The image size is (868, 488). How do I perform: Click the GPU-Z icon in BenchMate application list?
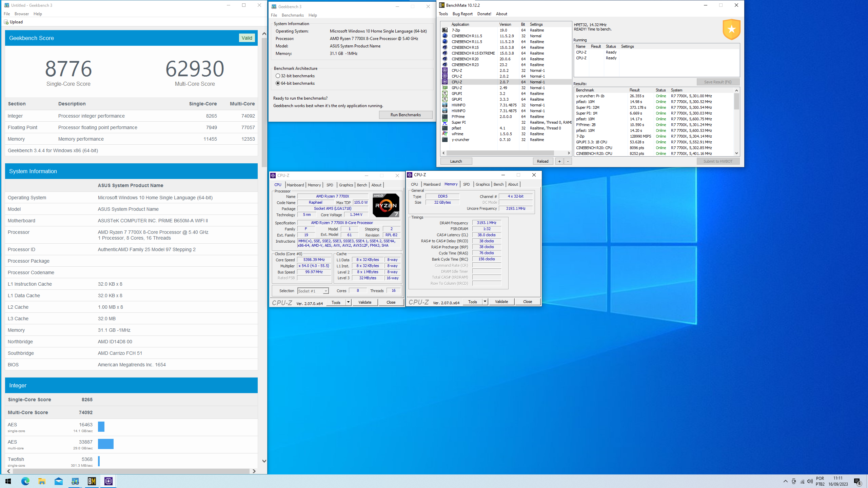point(445,88)
